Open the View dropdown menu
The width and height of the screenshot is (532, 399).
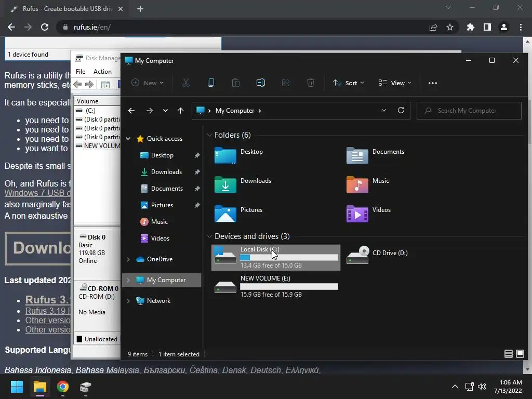coord(395,83)
